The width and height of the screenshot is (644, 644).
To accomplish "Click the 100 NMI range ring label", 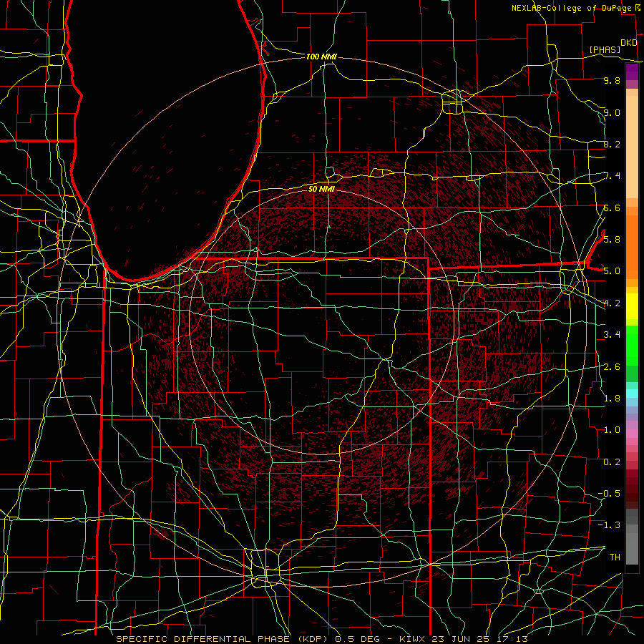I will pos(321,57).
